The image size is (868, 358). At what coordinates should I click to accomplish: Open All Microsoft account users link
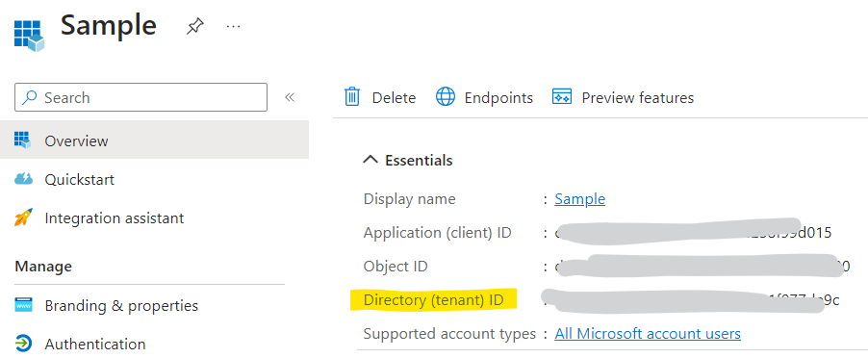648,334
